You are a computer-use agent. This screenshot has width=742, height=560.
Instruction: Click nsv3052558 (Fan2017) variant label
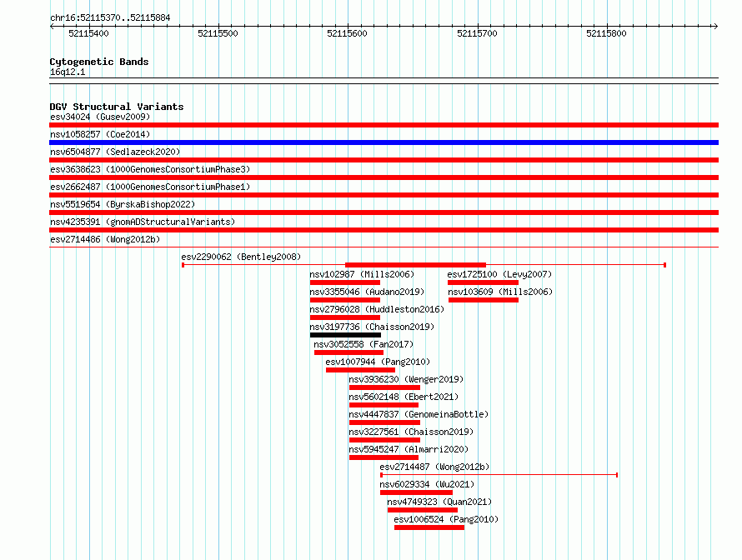tap(363, 344)
